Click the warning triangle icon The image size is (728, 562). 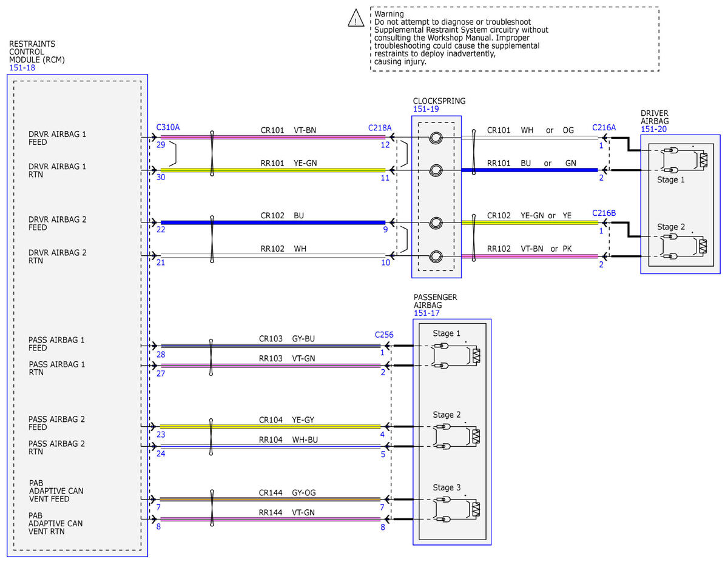[356, 19]
